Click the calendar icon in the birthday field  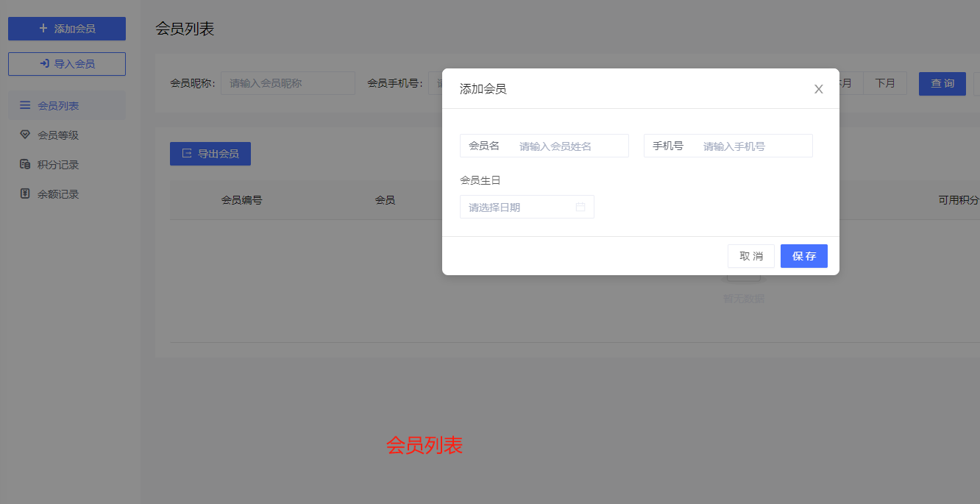[x=580, y=207]
